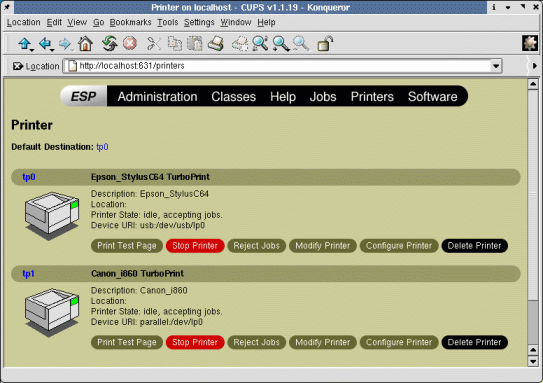
Task: Open the Classes tab in CUPS
Action: tap(234, 97)
